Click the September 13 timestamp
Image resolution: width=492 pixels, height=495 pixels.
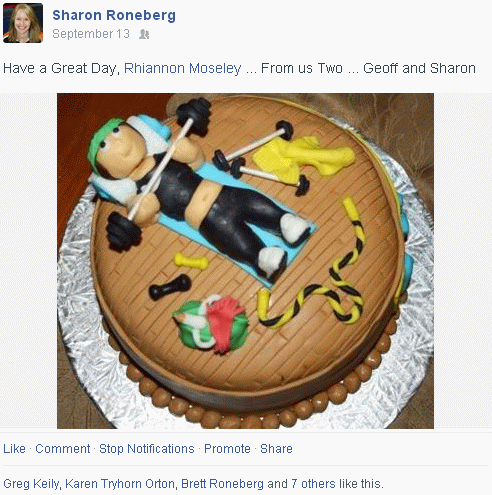[91, 34]
